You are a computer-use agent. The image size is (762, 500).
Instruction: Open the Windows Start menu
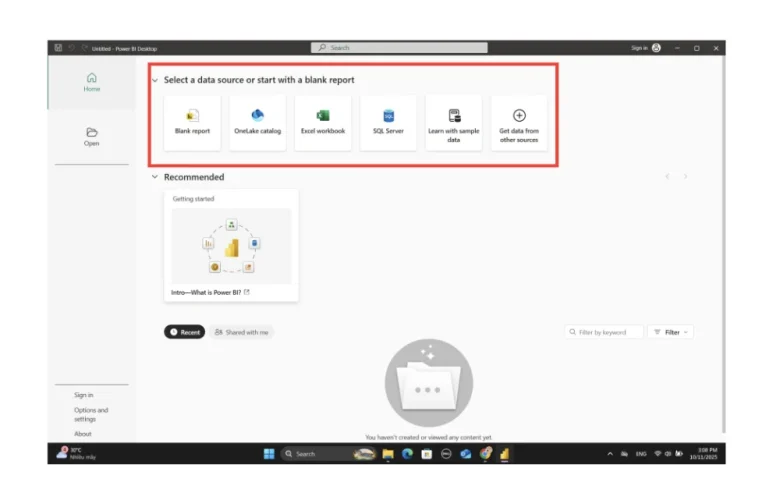[269, 454]
